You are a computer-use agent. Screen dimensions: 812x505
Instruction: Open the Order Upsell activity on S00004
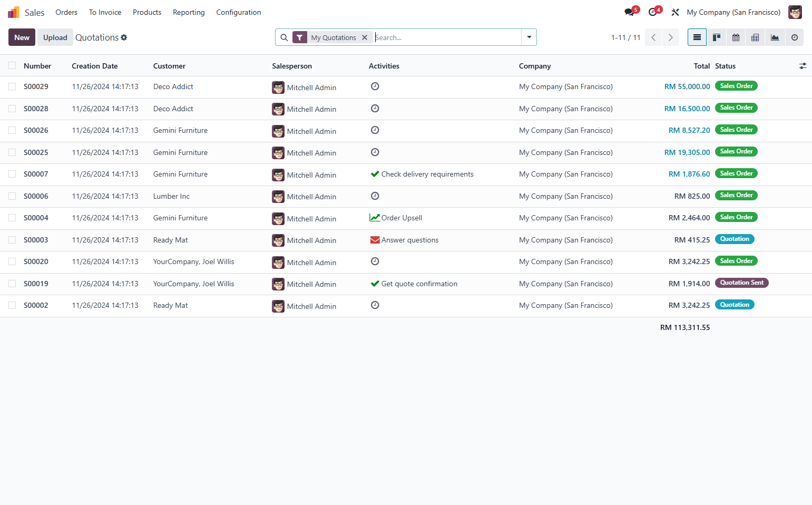[x=396, y=218]
